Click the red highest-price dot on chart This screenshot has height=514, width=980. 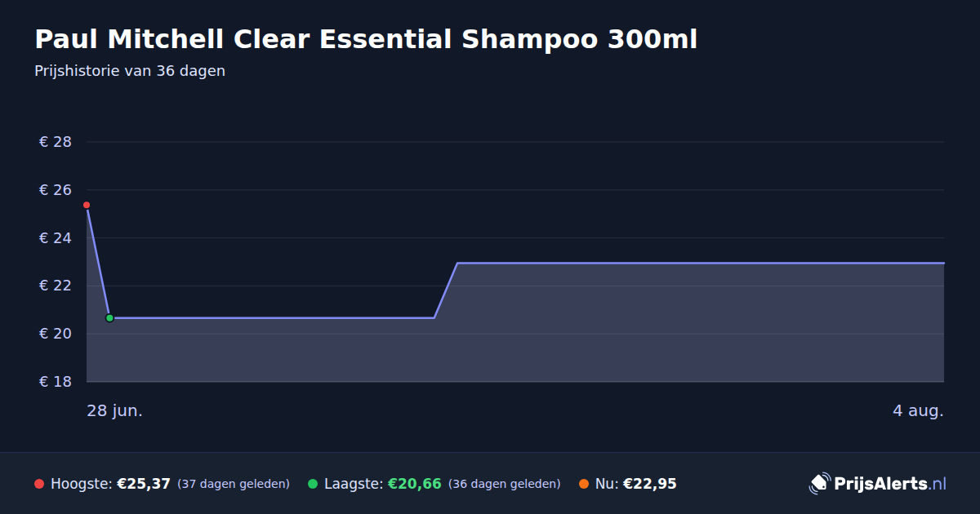coord(87,205)
